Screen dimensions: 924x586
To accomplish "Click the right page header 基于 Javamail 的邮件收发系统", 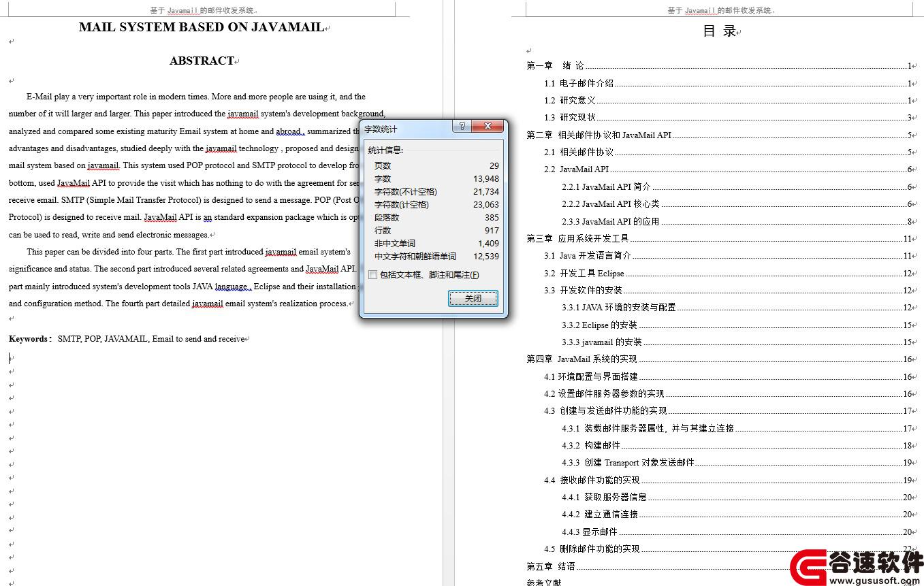I will (x=720, y=10).
